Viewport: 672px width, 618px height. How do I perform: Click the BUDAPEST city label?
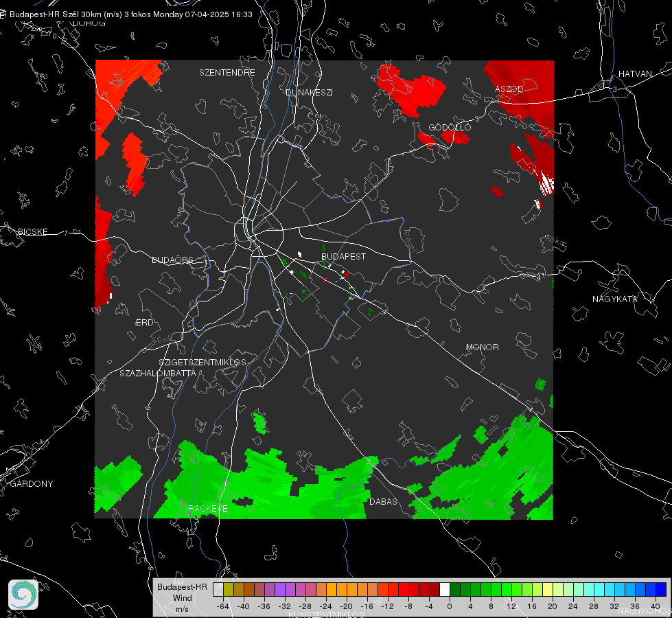(343, 256)
